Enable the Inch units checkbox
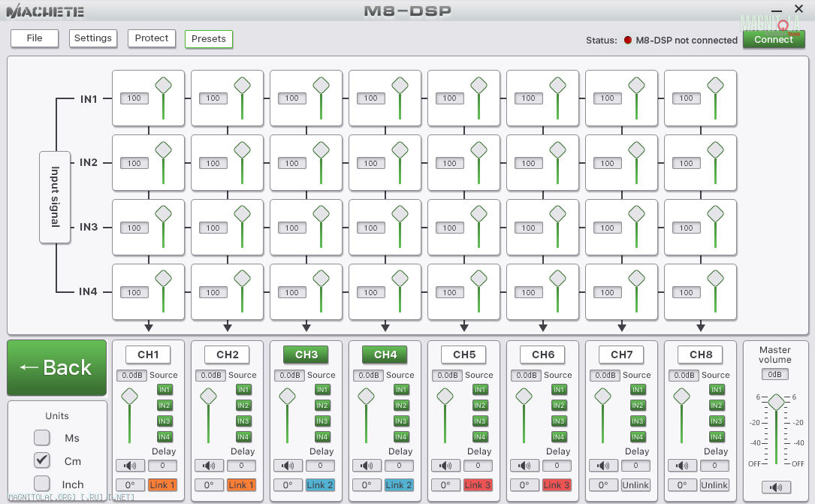The height and width of the screenshot is (504, 815). click(41, 484)
